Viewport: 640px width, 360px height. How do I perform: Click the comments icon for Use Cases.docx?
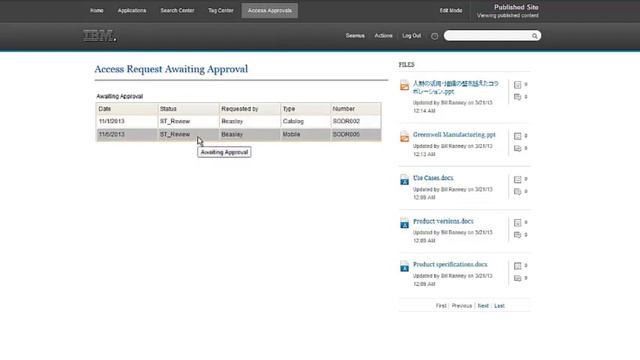tap(517, 191)
